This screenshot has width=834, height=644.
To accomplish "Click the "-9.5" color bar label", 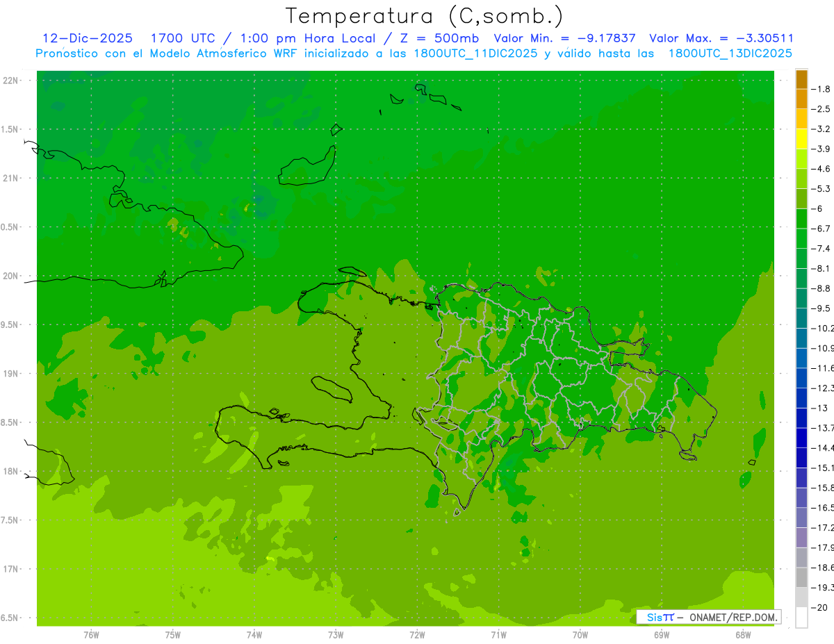I will [x=821, y=308].
